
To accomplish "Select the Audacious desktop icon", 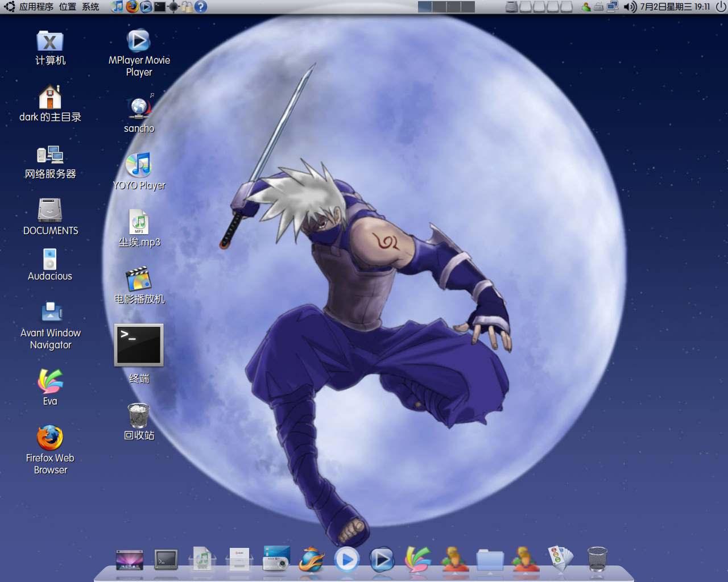I will pyautogui.click(x=50, y=259).
